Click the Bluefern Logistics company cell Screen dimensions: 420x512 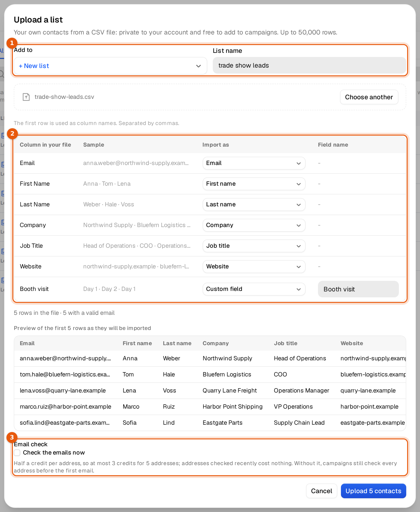227,374
